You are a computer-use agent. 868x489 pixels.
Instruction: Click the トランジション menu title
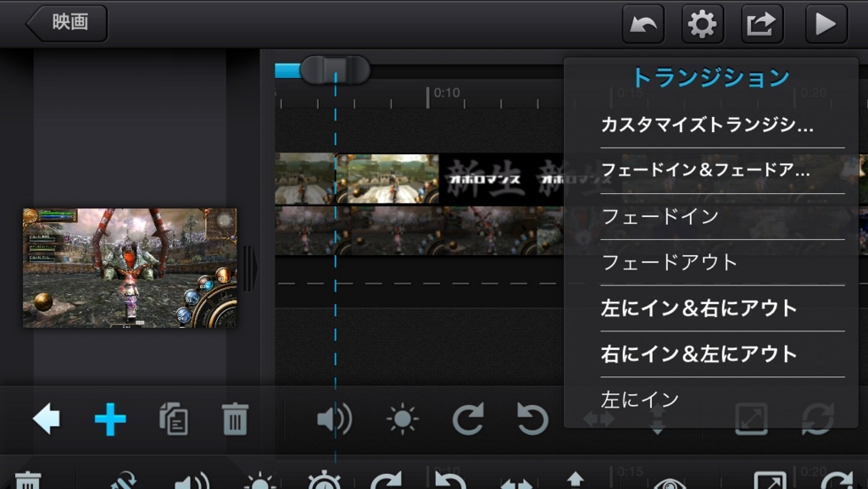[x=711, y=77]
